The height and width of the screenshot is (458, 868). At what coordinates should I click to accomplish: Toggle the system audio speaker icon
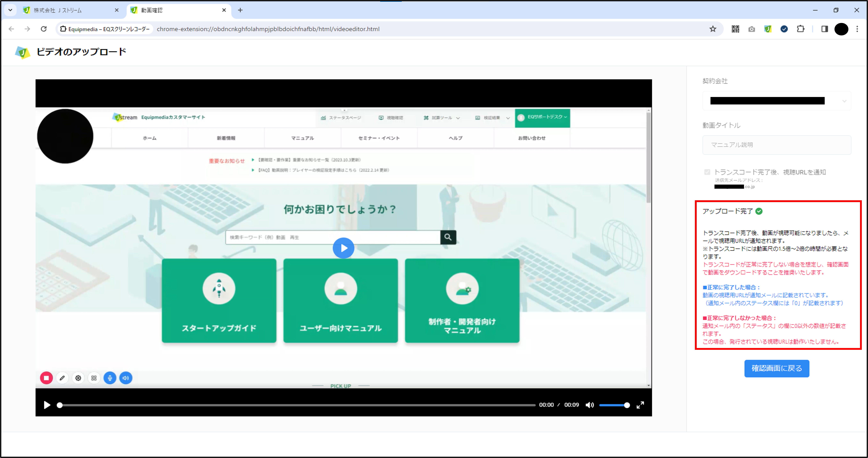point(126,378)
